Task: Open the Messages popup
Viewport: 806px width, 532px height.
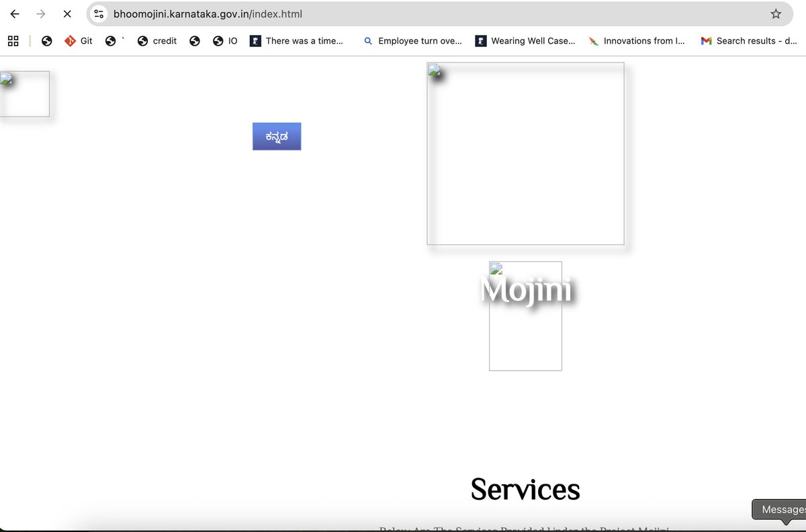Action: pos(780,510)
